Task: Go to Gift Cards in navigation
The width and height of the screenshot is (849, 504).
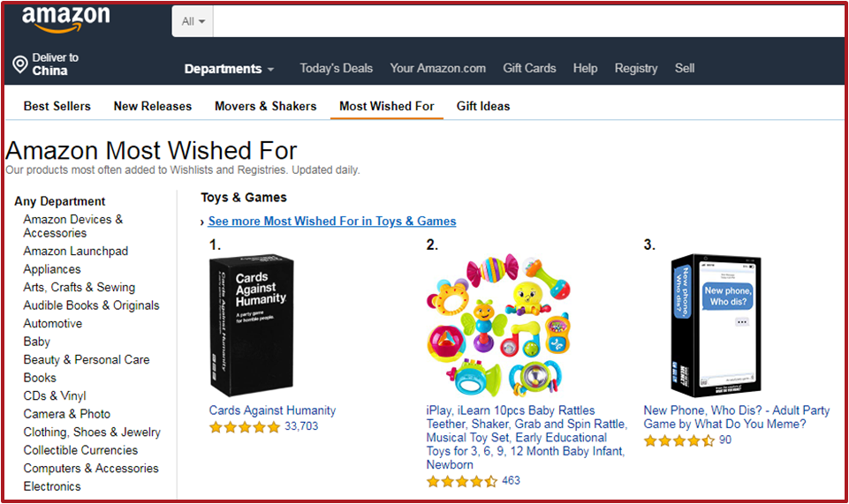Action: [529, 68]
